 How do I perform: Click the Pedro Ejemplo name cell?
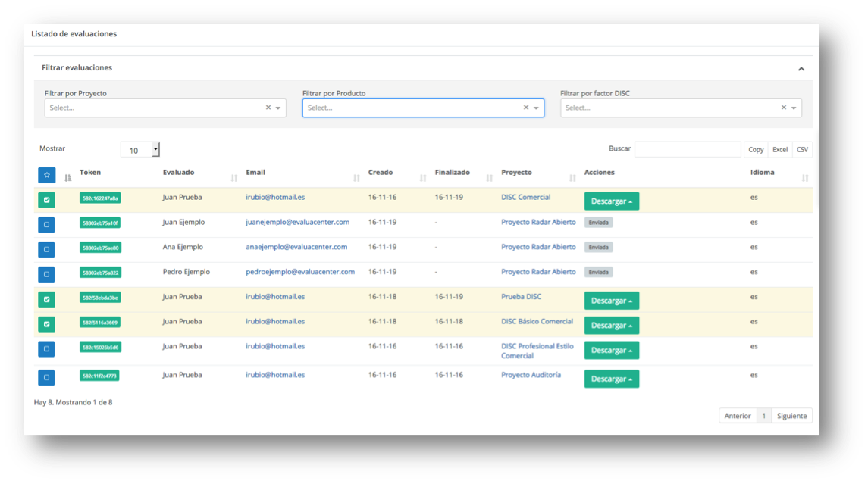(x=186, y=272)
